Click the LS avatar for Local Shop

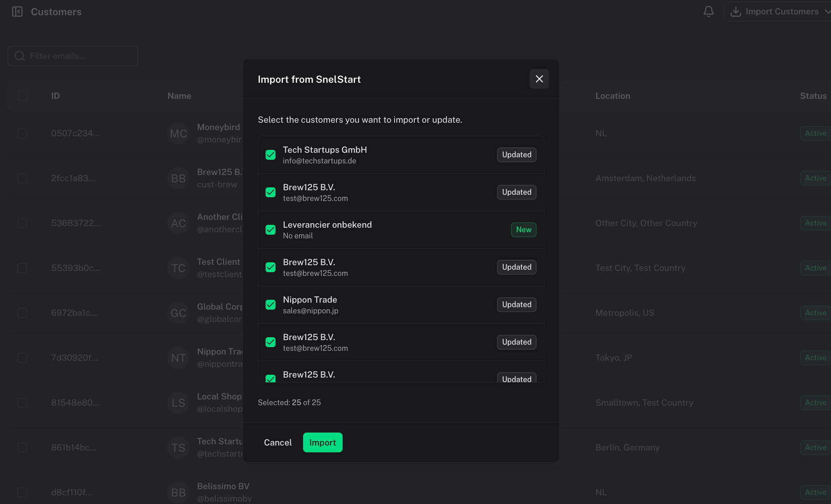tap(178, 403)
